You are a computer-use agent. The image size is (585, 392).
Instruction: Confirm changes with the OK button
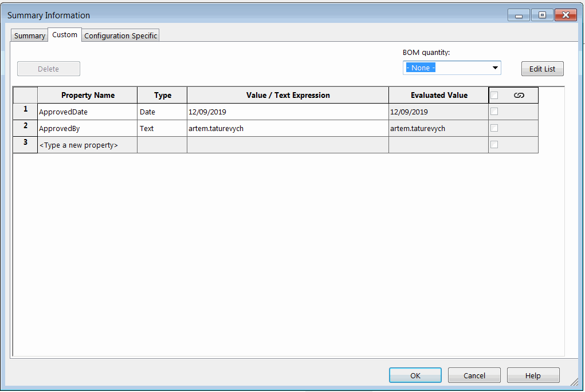click(x=415, y=375)
